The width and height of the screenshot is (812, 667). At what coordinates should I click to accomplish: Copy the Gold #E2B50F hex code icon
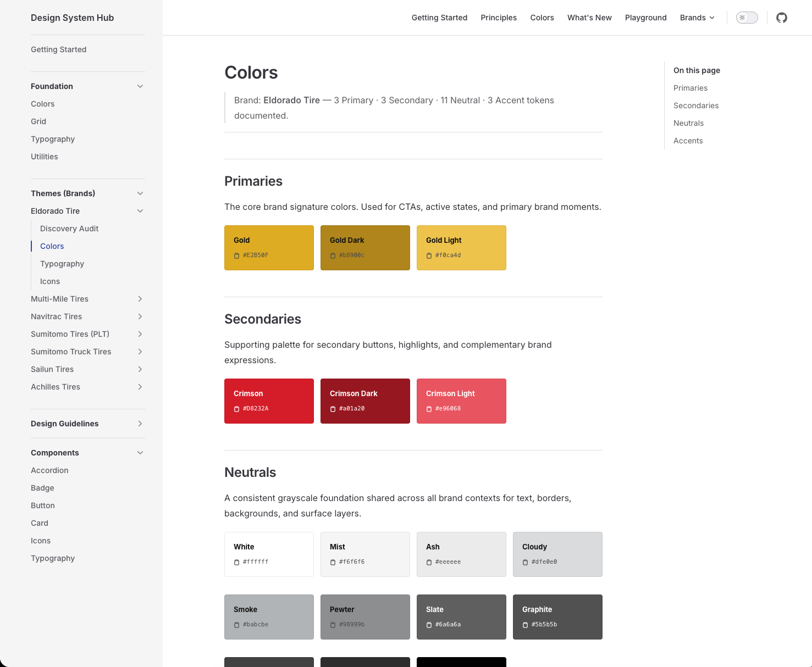(x=237, y=255)
